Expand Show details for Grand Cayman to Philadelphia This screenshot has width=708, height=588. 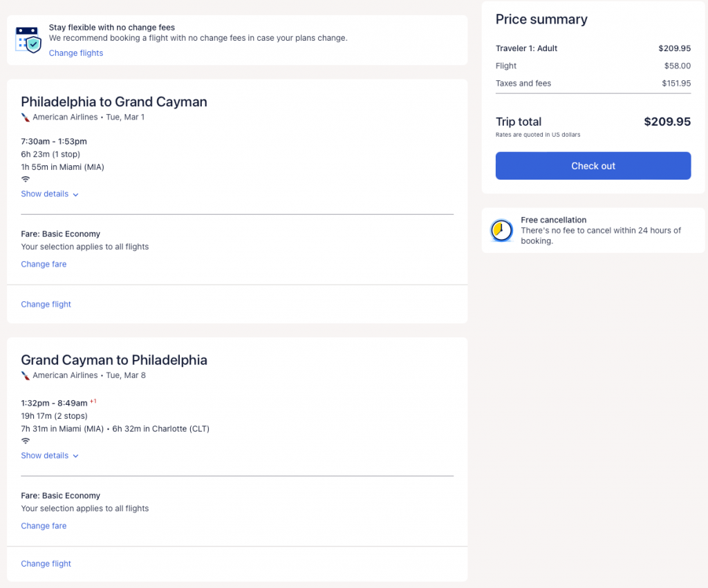[45, 456]
